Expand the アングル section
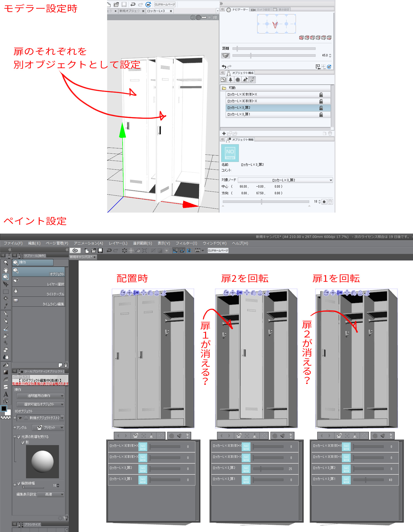 click(15, 428)
